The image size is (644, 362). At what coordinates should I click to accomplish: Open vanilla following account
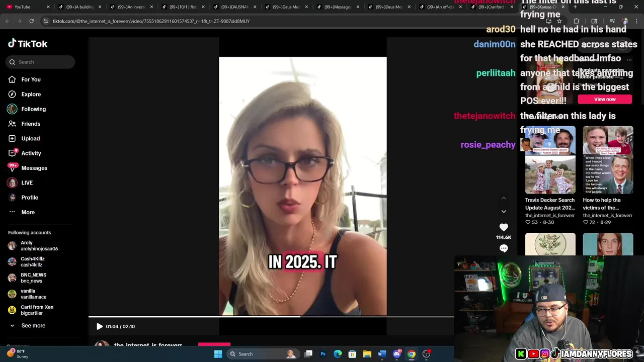[x=27, y=294]
